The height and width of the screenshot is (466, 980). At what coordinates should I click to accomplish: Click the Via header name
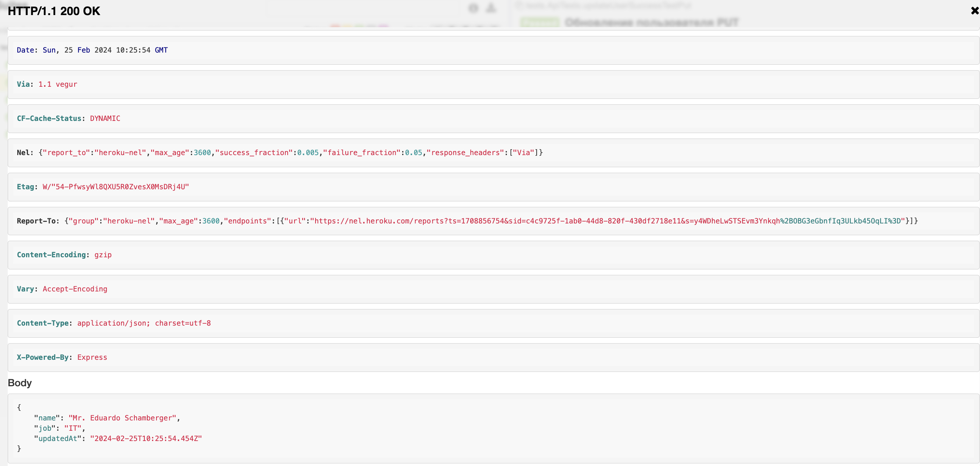pyautogui.click(x=23, y=84)
